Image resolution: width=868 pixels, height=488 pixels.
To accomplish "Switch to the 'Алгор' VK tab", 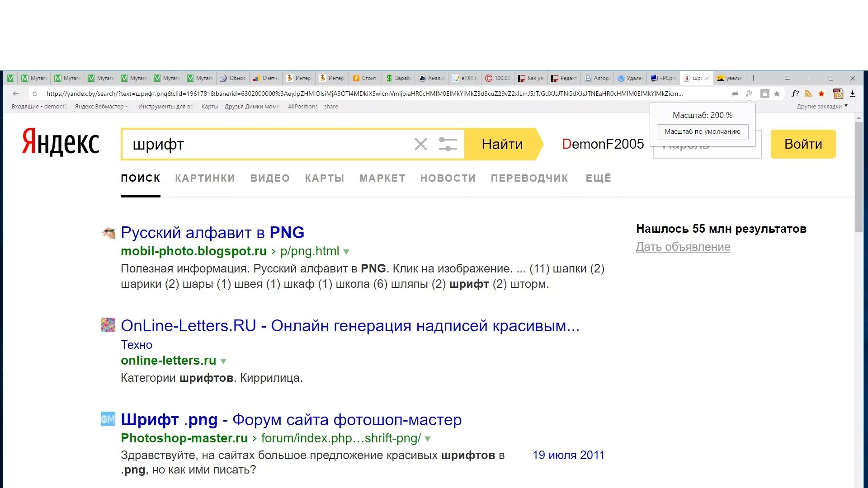I will tap(597, 78).
